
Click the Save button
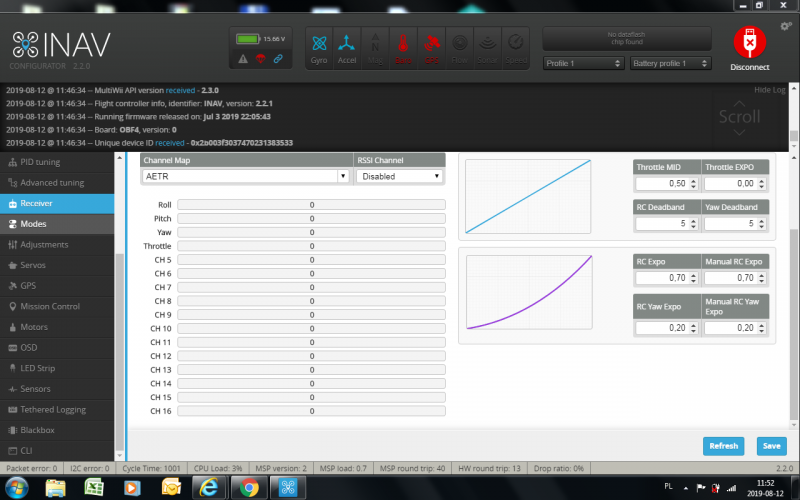tap(770, 446)
